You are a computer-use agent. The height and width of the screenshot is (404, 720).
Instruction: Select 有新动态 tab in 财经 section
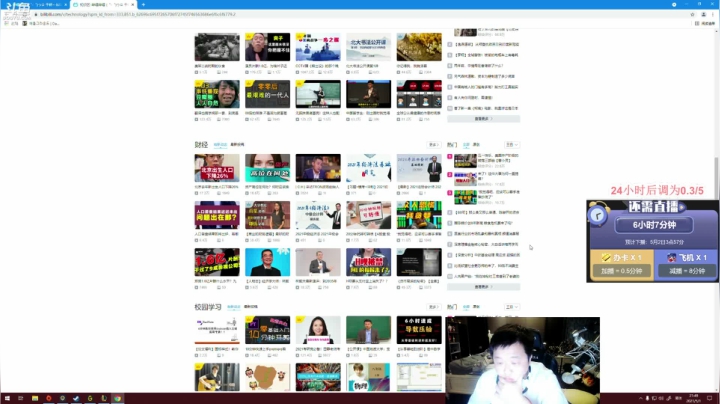tap(220, 145)
